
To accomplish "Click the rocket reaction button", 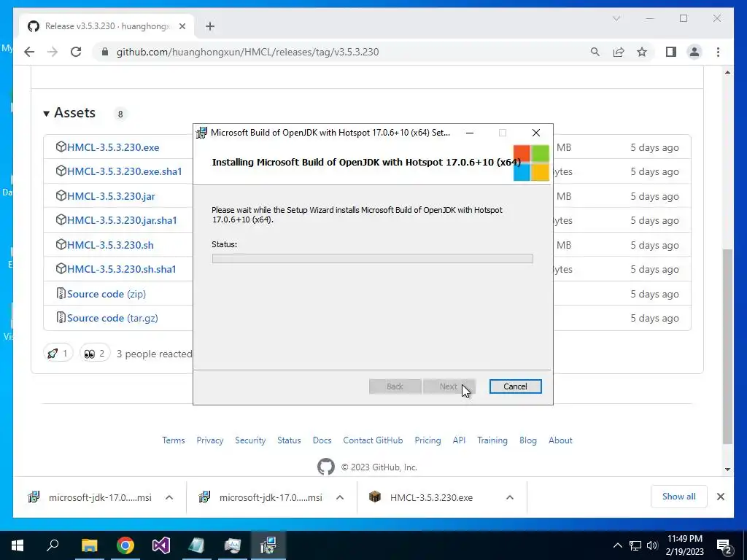I will point(58,354).
